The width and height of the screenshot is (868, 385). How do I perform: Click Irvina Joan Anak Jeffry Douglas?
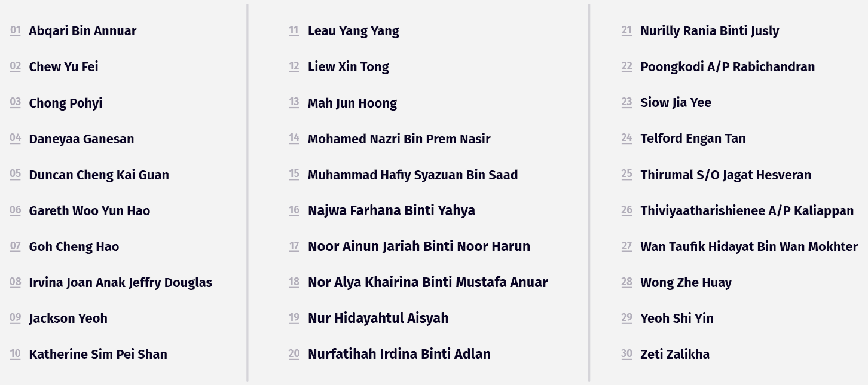[x=120, y=282]
